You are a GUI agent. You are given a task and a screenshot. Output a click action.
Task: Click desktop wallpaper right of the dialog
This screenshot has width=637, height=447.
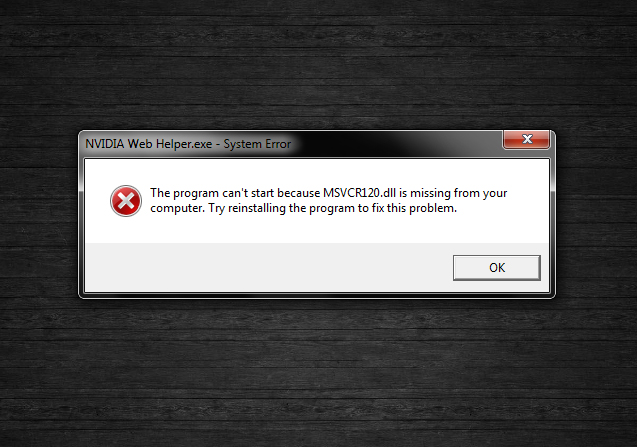(596, 215)
